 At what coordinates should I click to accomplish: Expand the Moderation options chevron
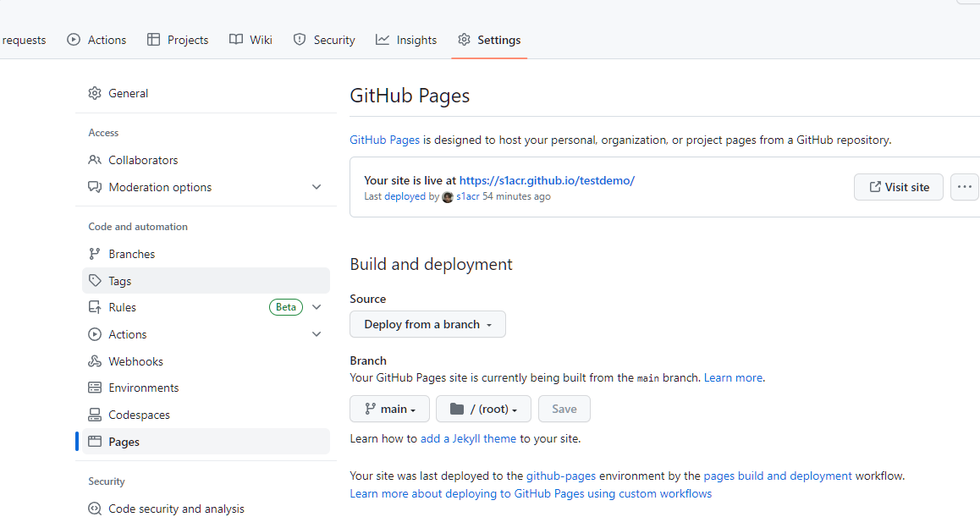(x=317, y=187)
